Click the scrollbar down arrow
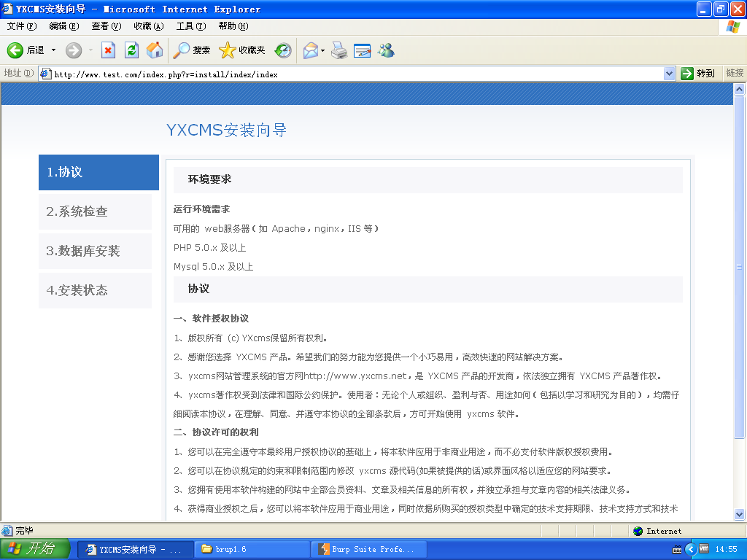Image resolution: width=747 pixels, height=560 pixels. pos(740,514)
